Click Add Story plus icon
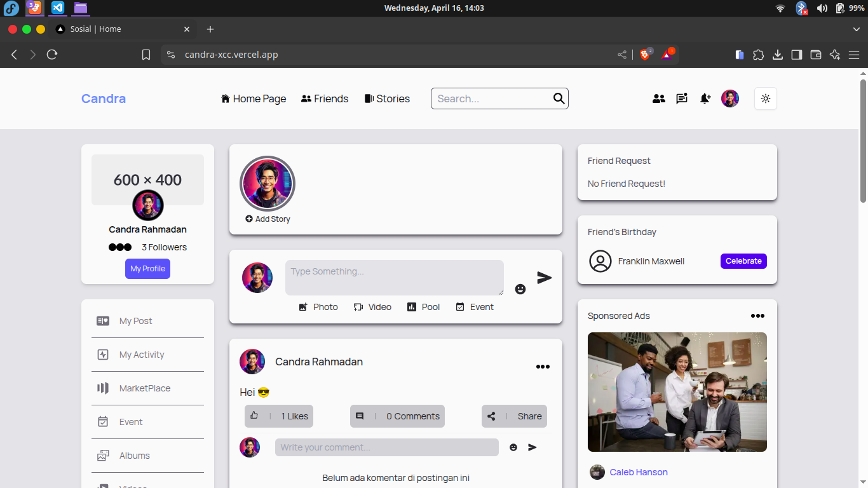Image resolution: width=868 pixels, height=488 pixels. click(249, 219)
